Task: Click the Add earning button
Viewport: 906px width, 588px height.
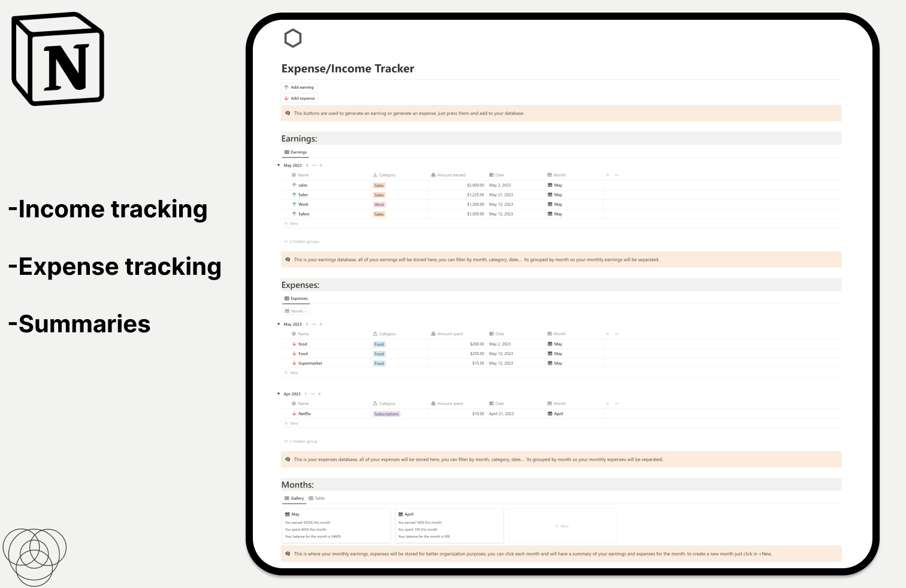Action: pos(299,87)
